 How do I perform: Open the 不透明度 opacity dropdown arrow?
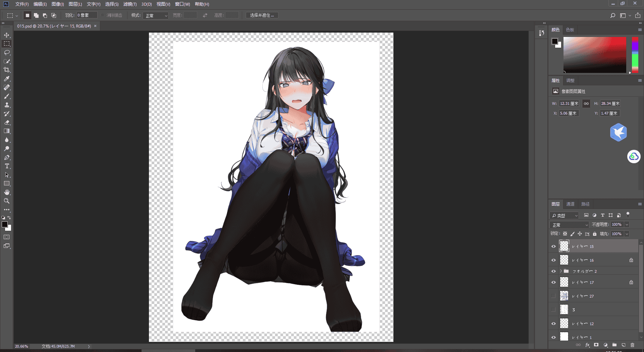[x=627, y=224]
